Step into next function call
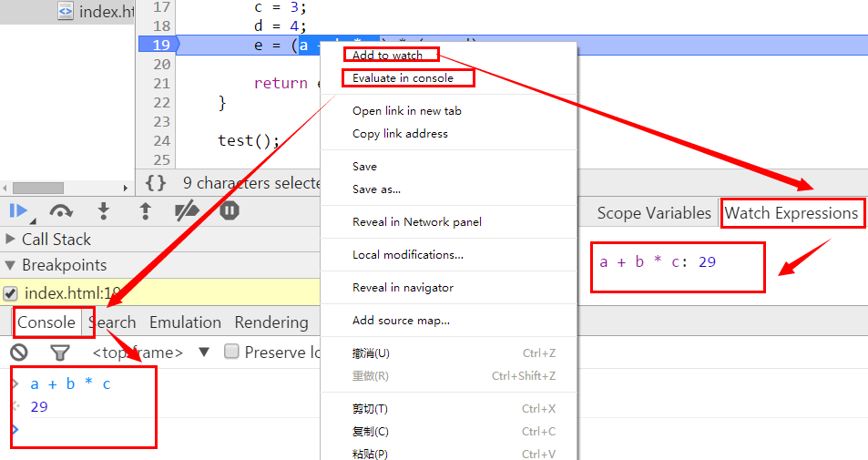Viewport: 868px width, 460px height. (103, 211)
